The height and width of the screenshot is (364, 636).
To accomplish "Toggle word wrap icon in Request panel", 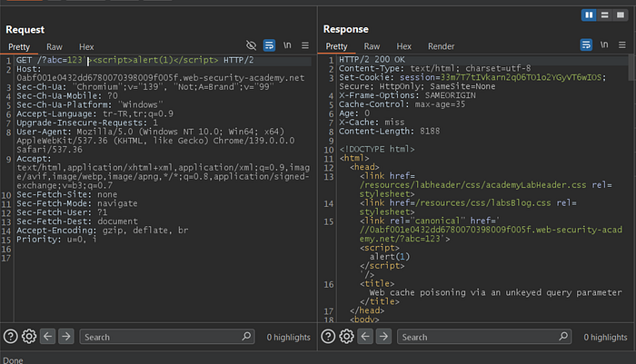I will [x=269, y=45].
